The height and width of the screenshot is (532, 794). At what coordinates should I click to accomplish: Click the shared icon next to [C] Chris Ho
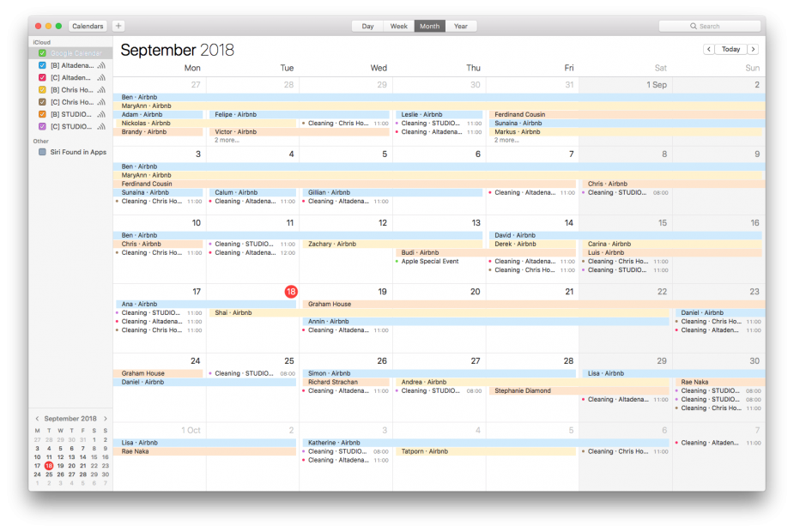pos(101,102)
